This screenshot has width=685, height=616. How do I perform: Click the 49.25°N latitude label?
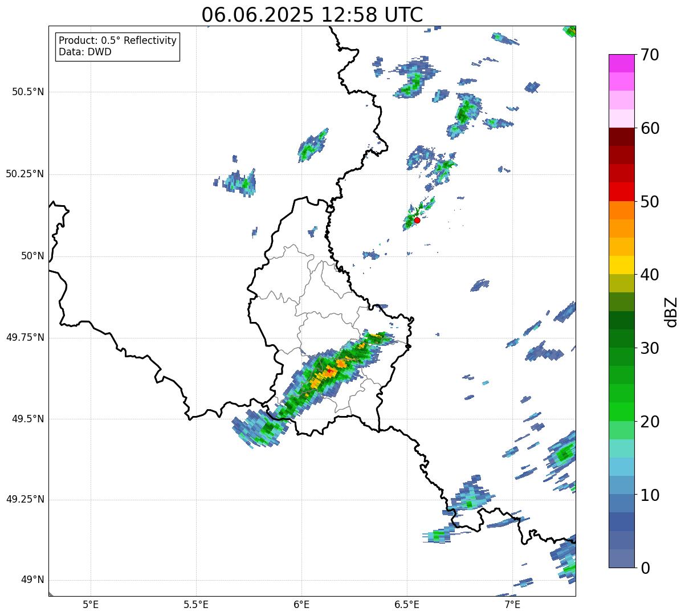[25, 500]
